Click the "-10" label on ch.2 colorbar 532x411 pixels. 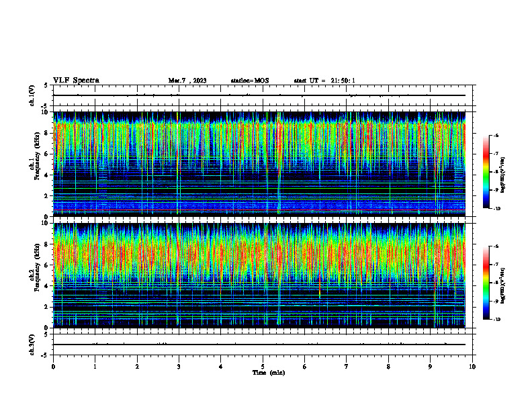click(496, 320)
